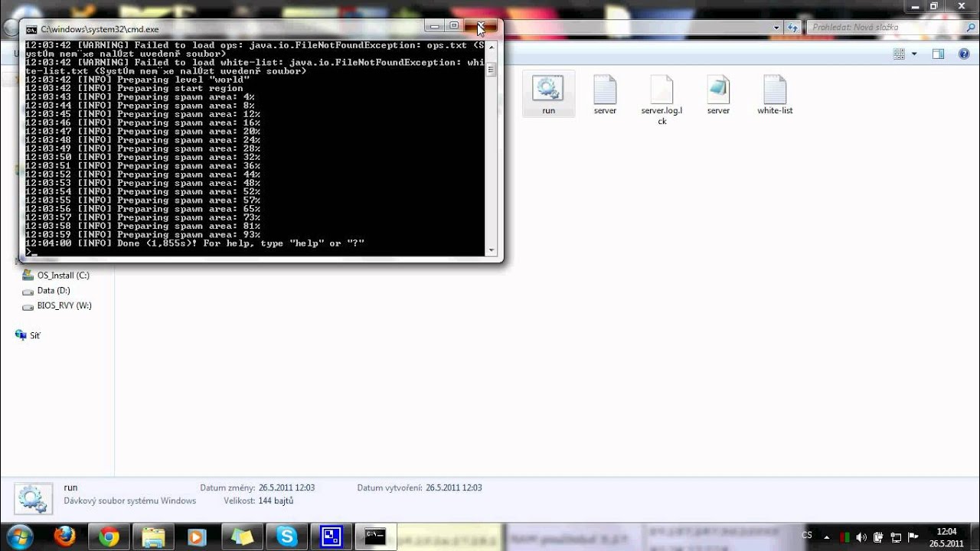Click the "Velikost: 144 bajtů" detail

pyautogui.click(x=260, y=501)
